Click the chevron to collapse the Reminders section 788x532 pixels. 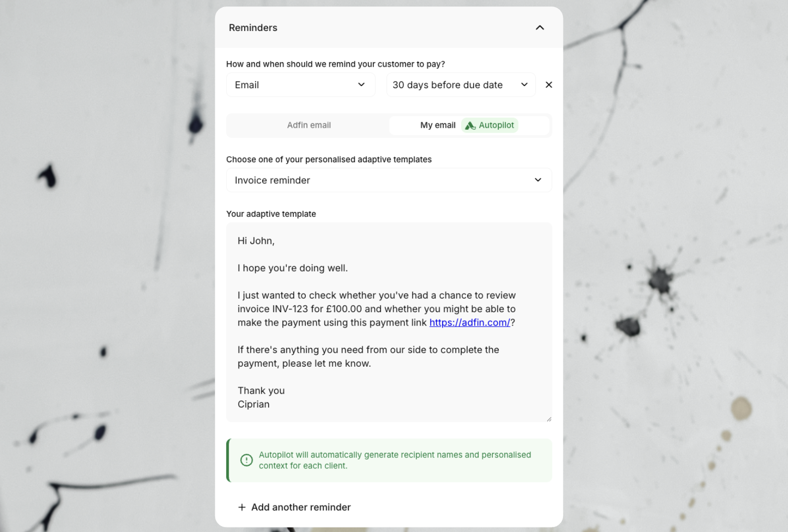[x=540, y=28]
